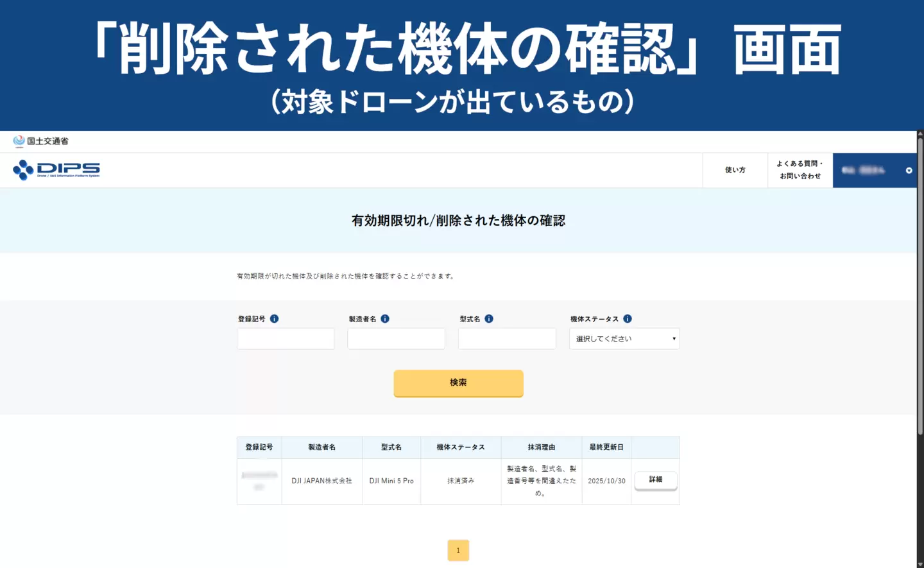Click the page vertical scrollbar thumb

click(920, 282)
